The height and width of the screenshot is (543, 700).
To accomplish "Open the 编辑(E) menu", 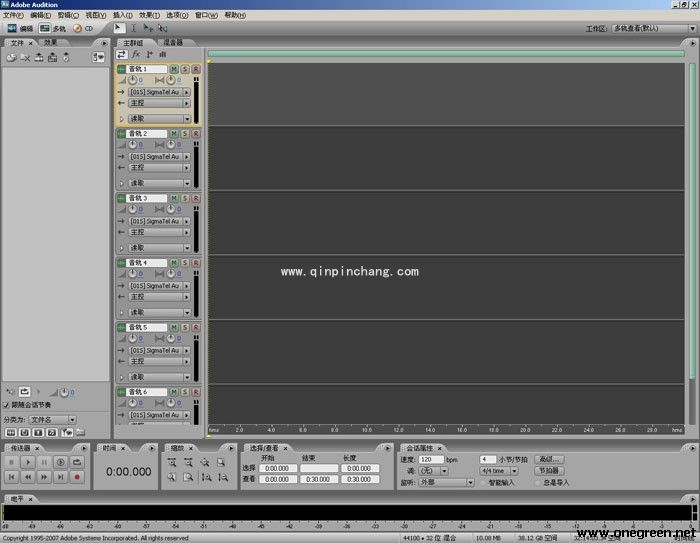I will tap(41, 15).
